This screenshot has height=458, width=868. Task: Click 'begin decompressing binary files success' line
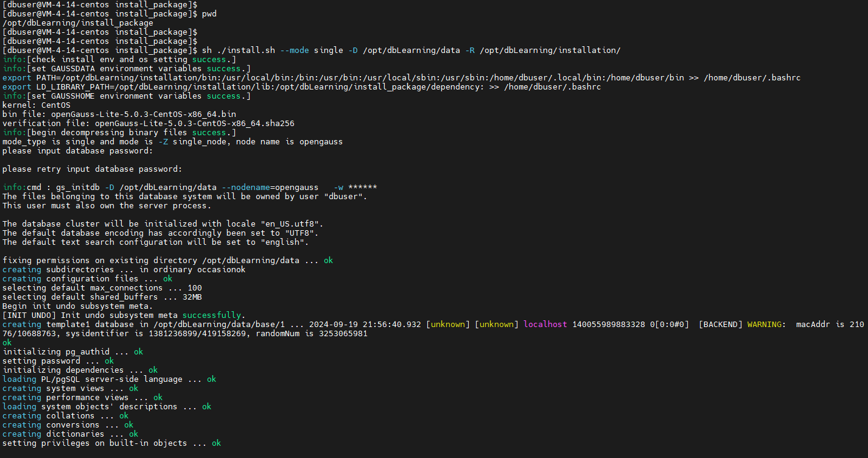tap(119, 132)
